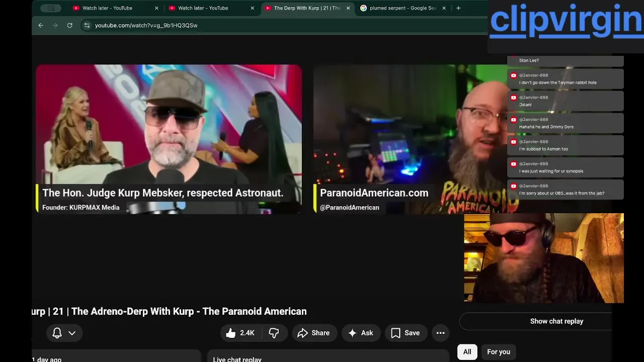
Task: Reload the YouTube page
Action: (70, 25)
